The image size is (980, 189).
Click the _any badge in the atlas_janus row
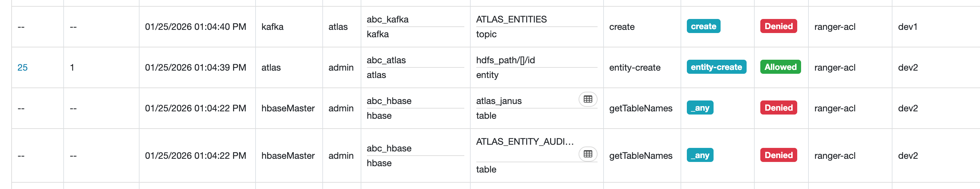pyautogui.click(x=699, y=107)
